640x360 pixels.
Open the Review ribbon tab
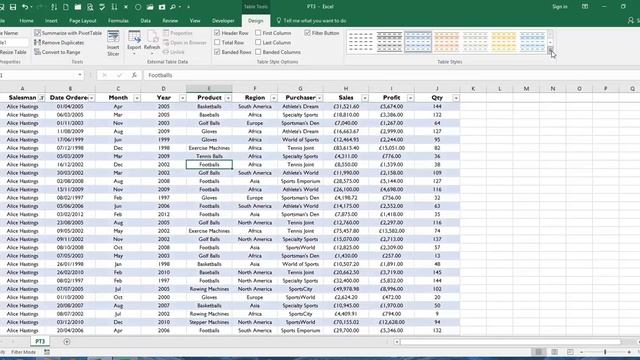(170, 21)
